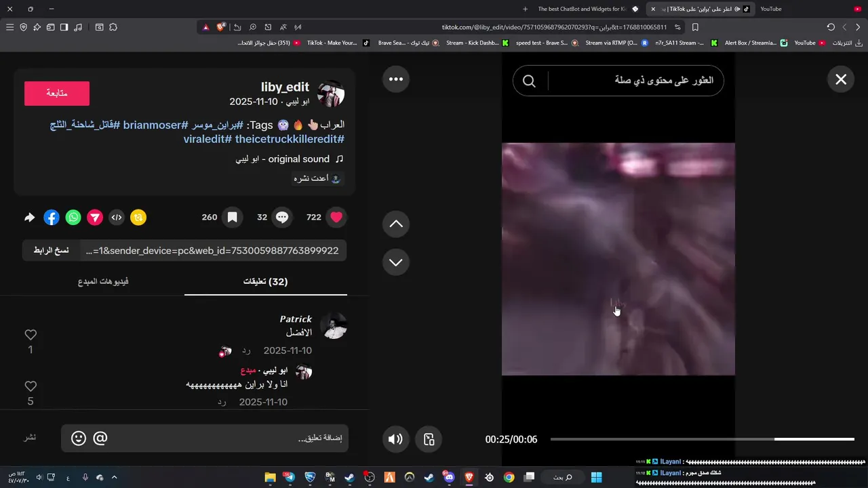Image resolution: width=868 pixels, height=488 pixels.
Task: Play the paused TikTok video frame
Action: click(618, 258)
